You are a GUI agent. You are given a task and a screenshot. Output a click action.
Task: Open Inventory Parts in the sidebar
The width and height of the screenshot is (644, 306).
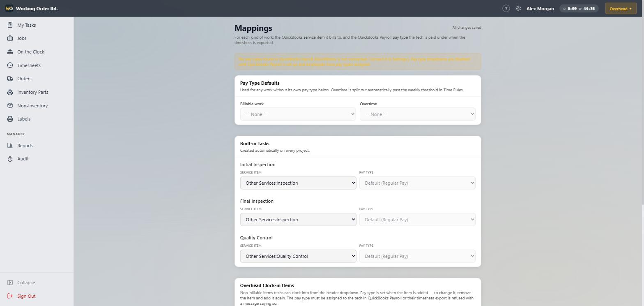coord(32,92)
